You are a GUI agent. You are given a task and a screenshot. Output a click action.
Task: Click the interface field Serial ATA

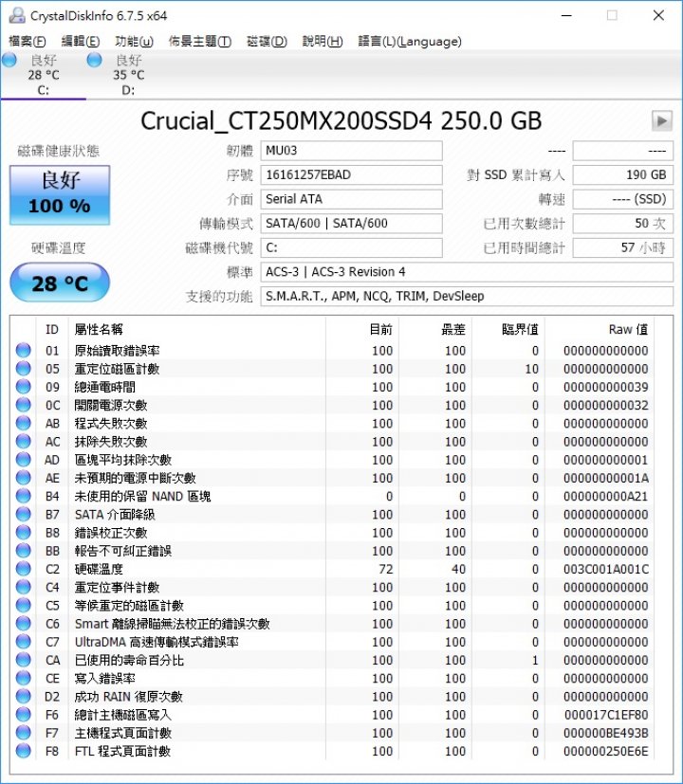tap(351, 199)
